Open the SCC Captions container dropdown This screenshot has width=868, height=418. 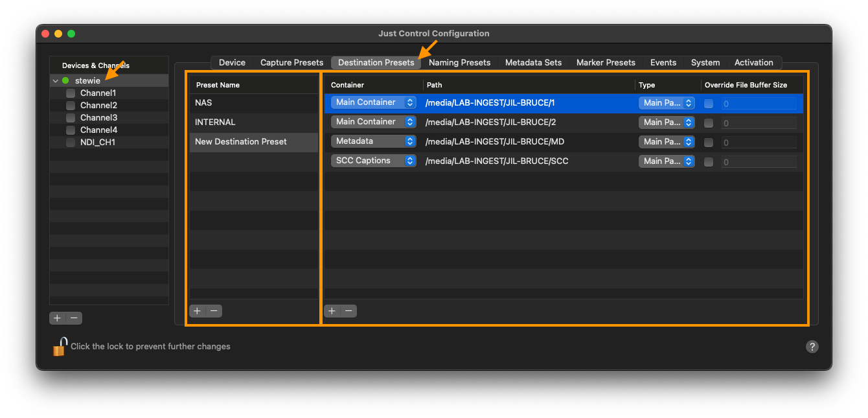(x=373, y=161)
